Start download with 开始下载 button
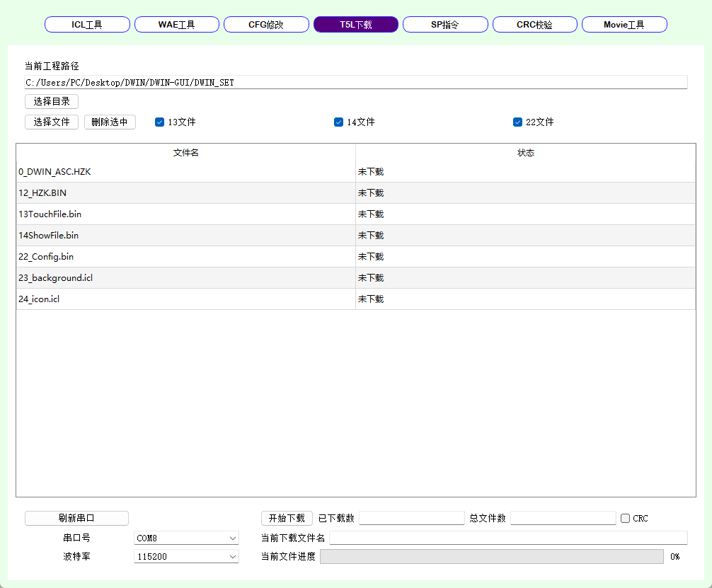Image resolution: width=712 pixels, height=588 pixels. (287, 519)
